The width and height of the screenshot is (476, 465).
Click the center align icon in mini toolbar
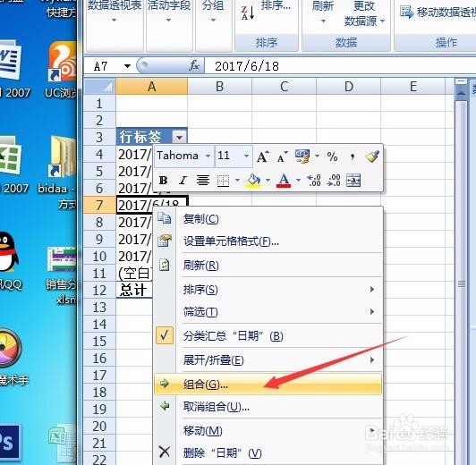tap(203, 181)
